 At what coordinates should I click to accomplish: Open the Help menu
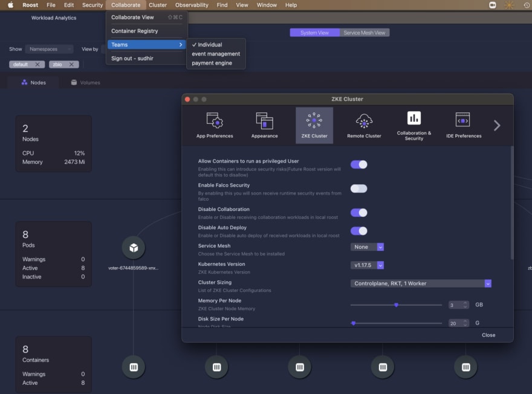click(291, 5)
